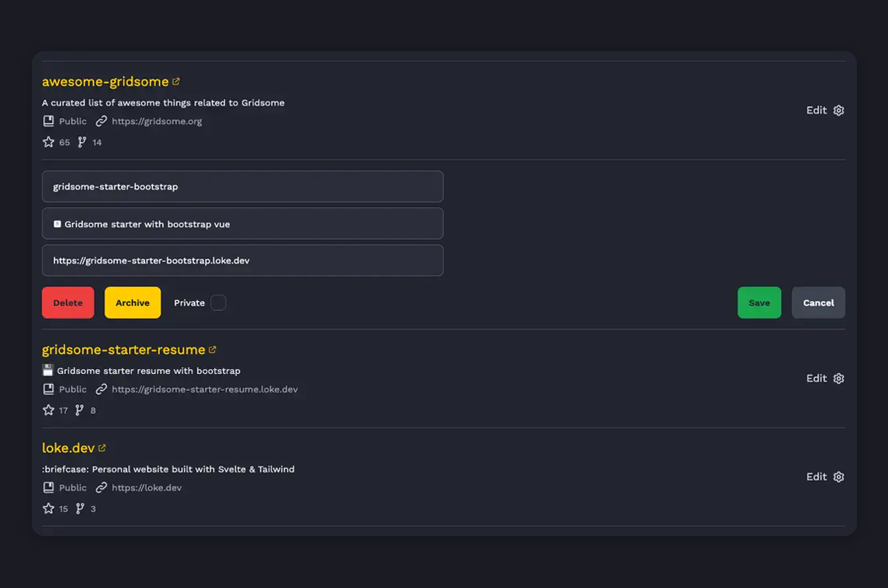Click Public label under gridsome-starter-resume
Image resolution: width=888 pixels, height=588 pixels.
(73, 389)
